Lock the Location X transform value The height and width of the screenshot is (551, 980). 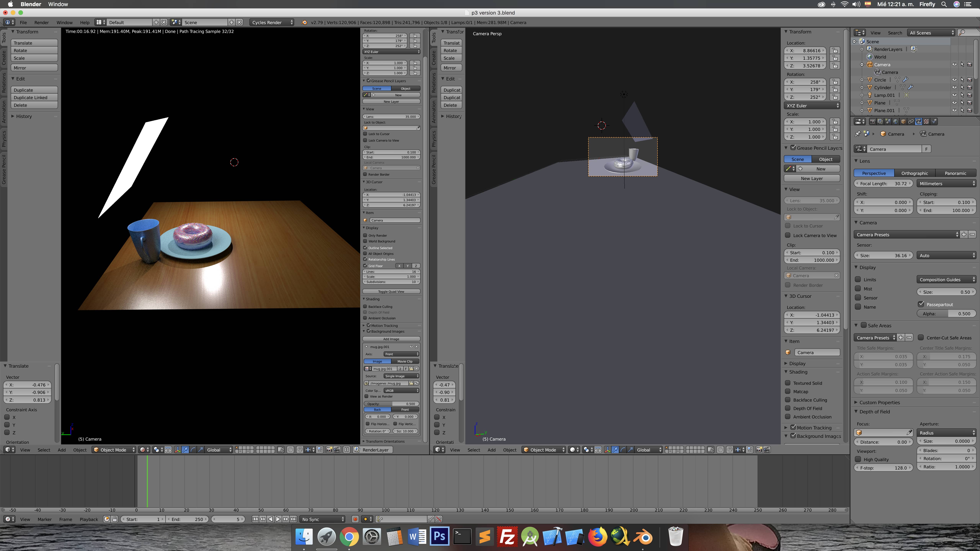point(835,51)
